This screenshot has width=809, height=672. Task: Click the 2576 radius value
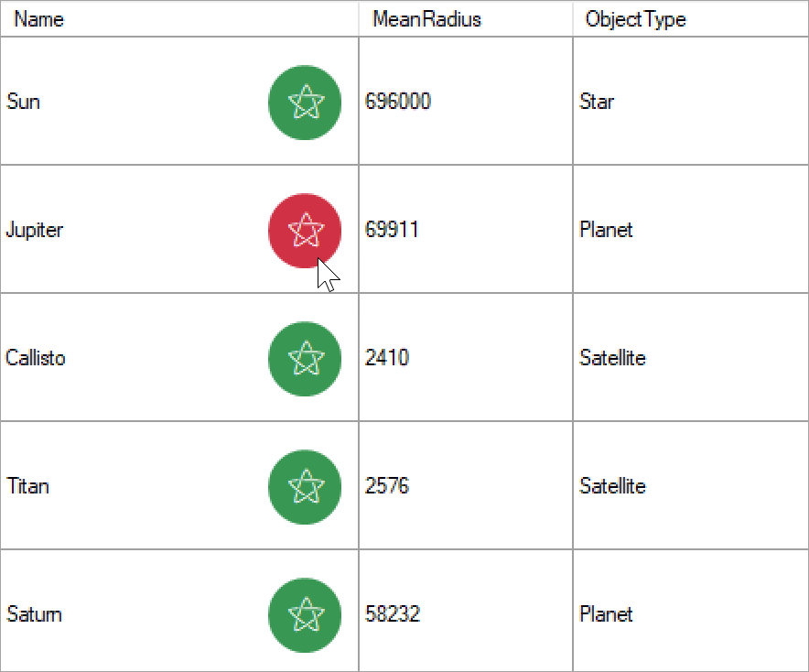tap(387, 486)
